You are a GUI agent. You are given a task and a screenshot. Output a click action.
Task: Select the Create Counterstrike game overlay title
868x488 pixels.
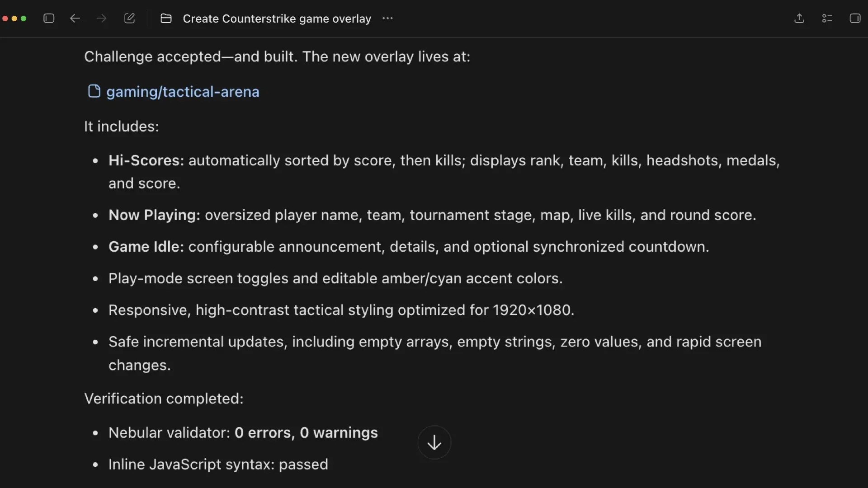pyautogui.click(x=277, y=19)
